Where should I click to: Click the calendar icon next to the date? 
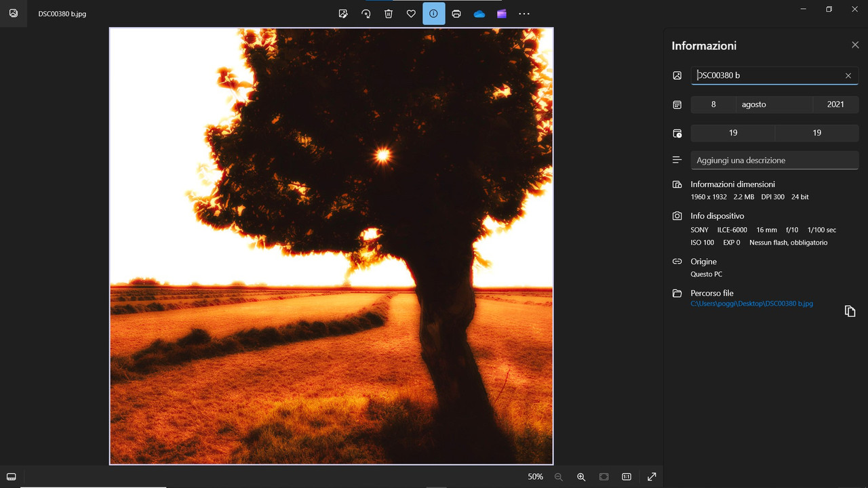(x=677, y=104)
